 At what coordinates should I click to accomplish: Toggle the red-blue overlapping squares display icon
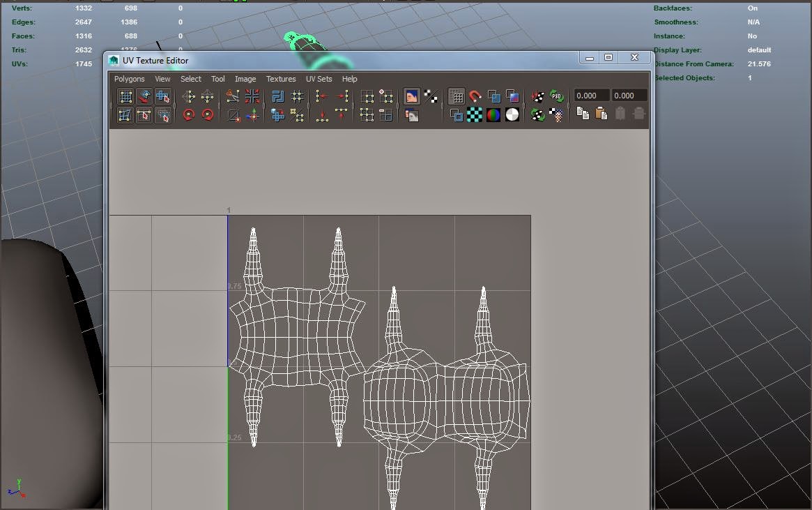pos(512,96)
